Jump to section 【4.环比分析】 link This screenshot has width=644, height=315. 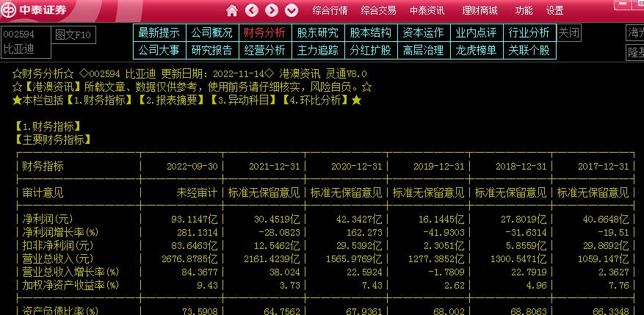pos(316,100)
